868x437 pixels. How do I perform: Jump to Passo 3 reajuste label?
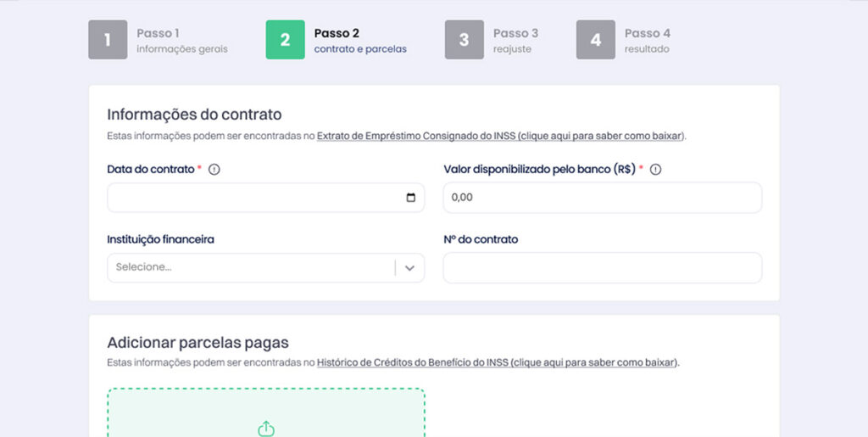515,41
